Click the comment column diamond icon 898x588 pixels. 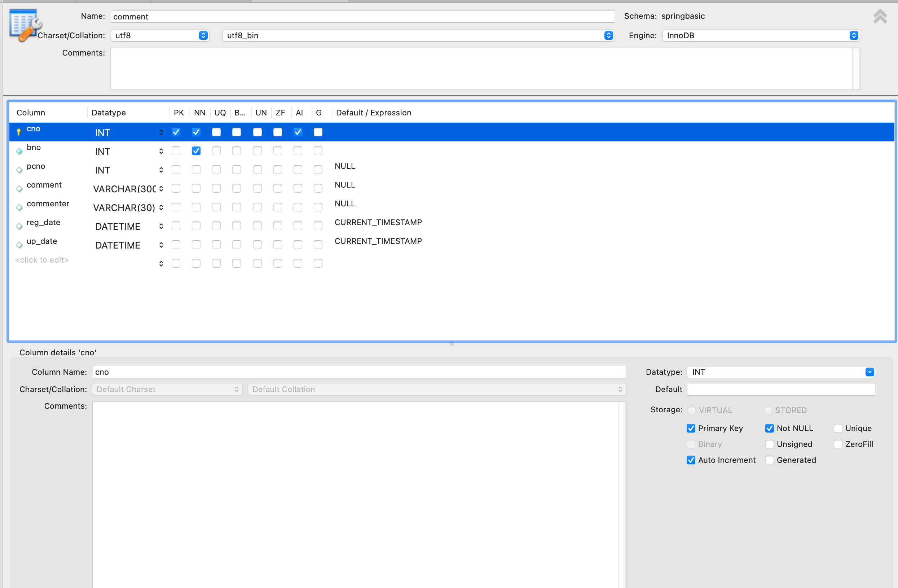(x=19, y=189)
